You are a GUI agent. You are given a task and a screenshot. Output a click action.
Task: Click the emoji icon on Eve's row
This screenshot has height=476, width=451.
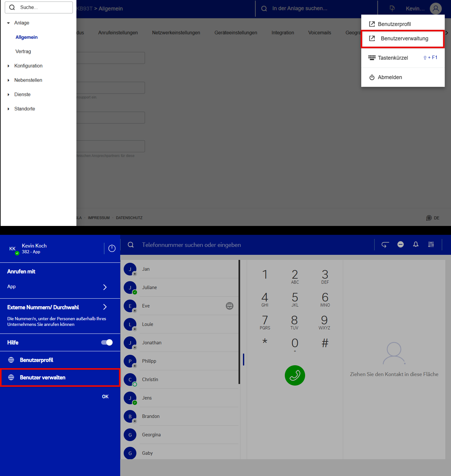pos(229,306)
